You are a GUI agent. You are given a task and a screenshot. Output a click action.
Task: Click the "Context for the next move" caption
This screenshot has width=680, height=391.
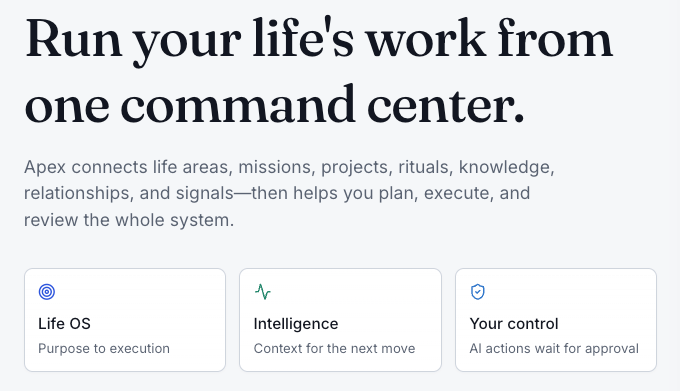point(334,349)
